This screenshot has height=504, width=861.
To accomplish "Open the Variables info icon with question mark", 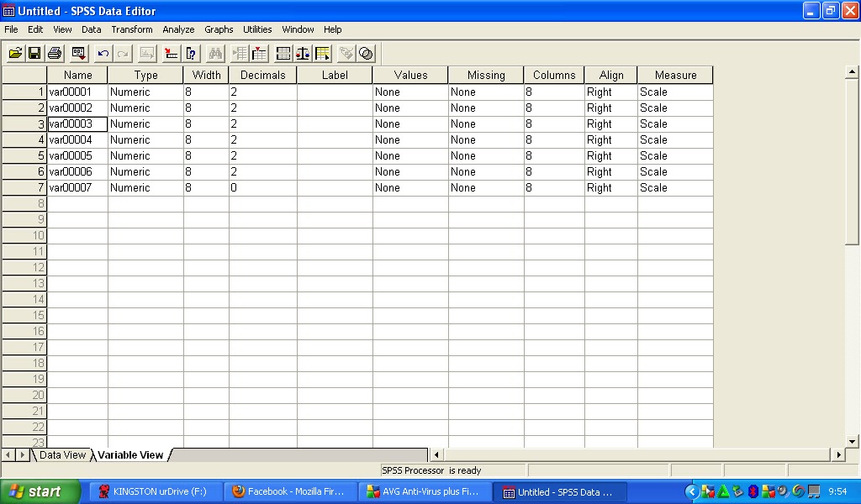I will [x=191, y=53].
